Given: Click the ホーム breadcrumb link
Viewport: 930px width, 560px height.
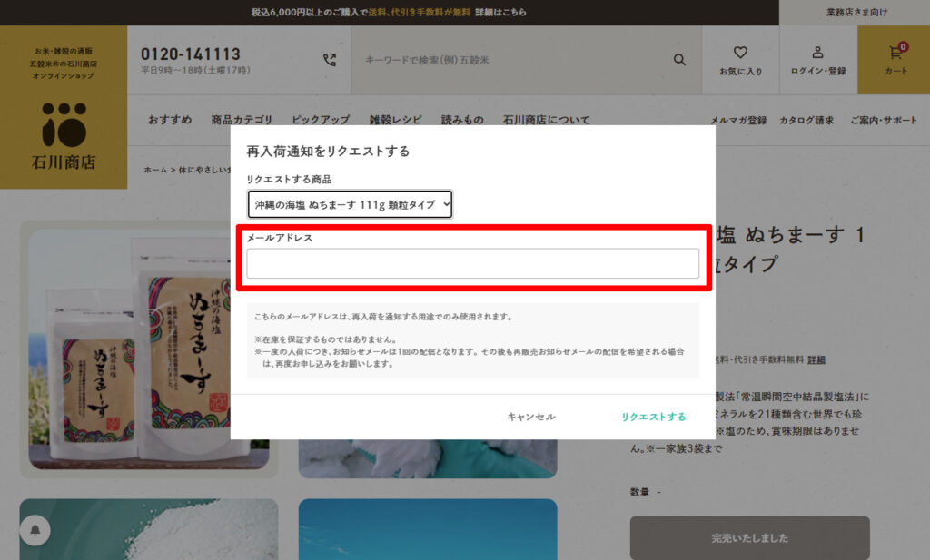Looking at the screenshot, I should (x=155, y=170).
